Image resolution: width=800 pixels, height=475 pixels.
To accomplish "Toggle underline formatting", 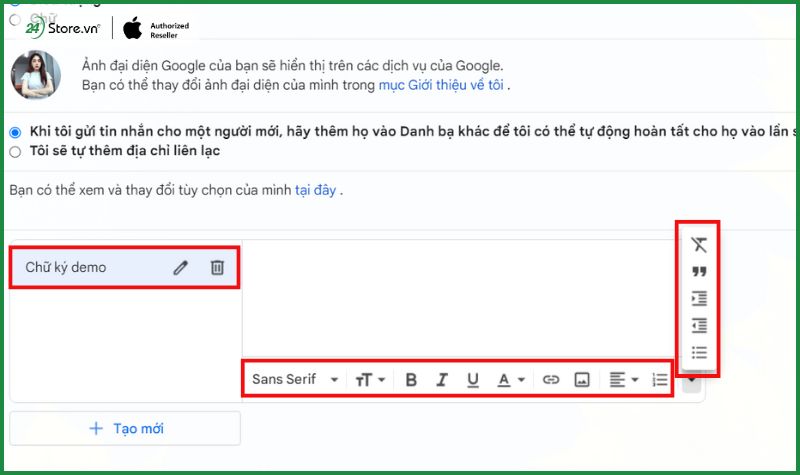I will pyautogui.click(x=473, y=380).
